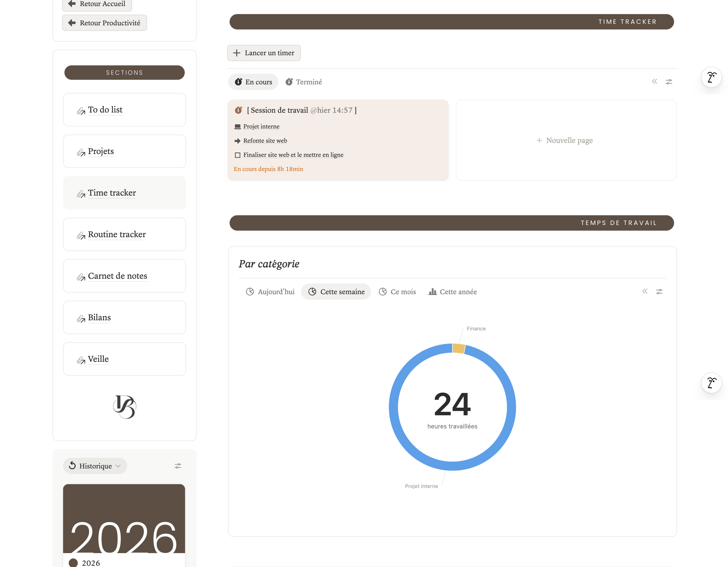Click the Historique rotate-back icon
This screenshot has height=567, width=728.
point(72,466)
